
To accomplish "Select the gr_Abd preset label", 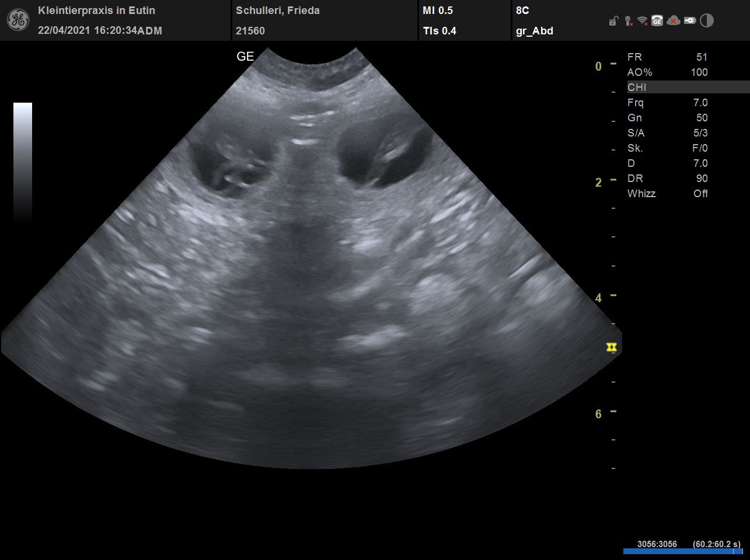I will pos(534,31).
